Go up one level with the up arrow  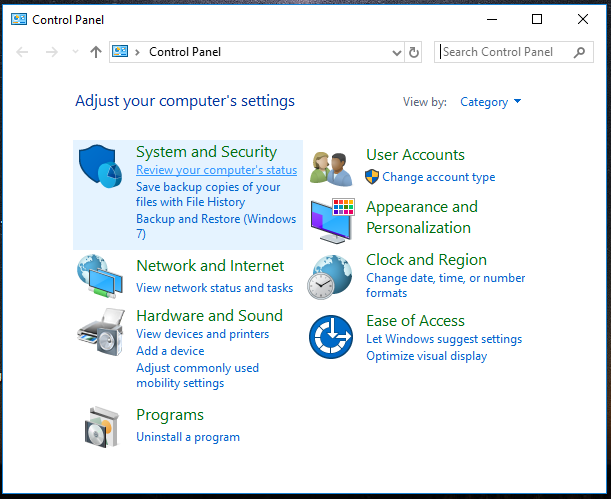pos(96,52)
